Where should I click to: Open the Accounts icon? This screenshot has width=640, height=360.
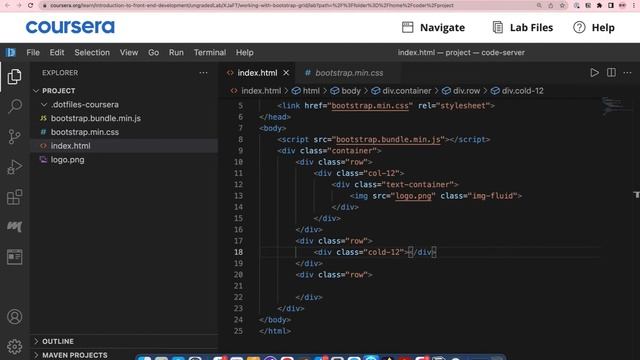(14, 317)
